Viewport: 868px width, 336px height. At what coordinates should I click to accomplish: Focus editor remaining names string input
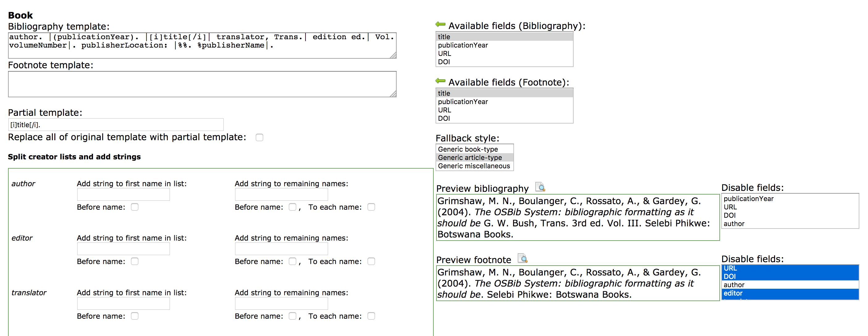[281, 249]
